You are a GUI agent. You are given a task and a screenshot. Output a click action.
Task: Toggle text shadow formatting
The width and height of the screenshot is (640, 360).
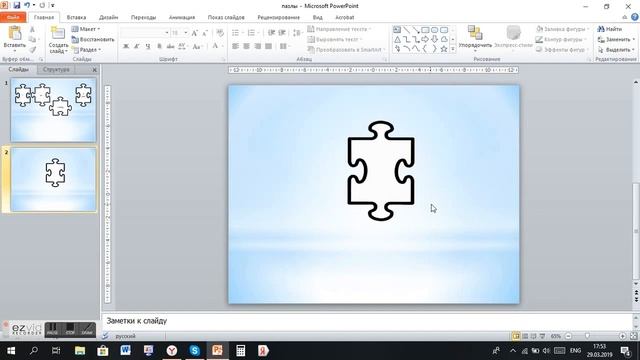point(159,46)
